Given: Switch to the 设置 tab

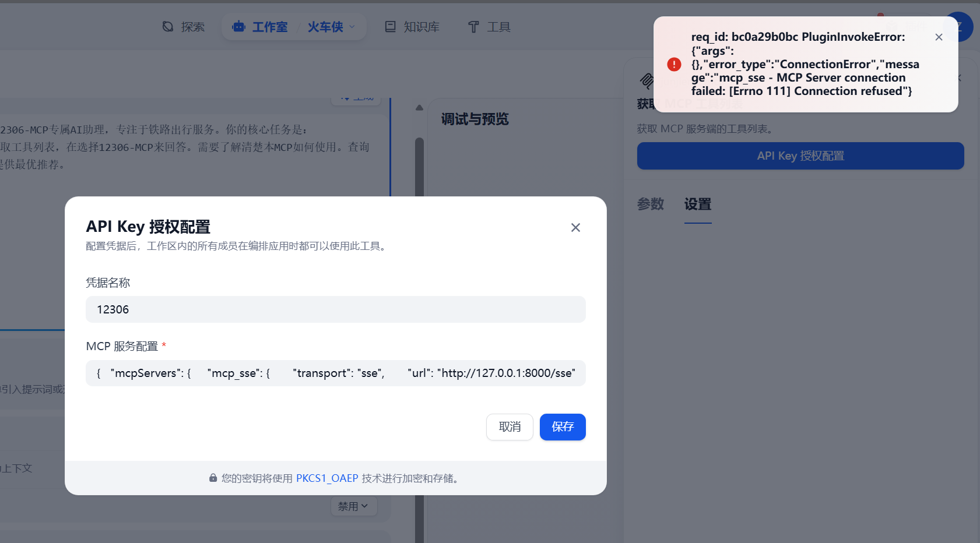Looking at the screenshot, I should point(698,204).
